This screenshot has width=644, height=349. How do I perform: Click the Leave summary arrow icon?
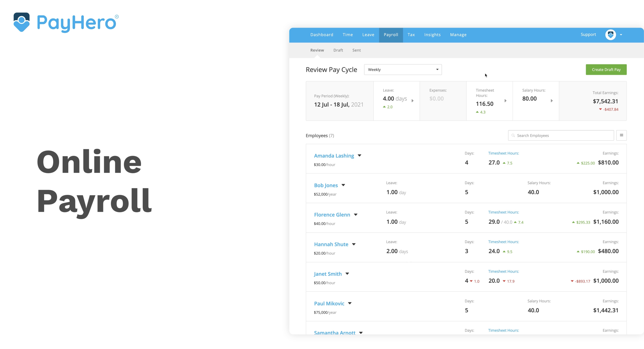pos(413,101)
